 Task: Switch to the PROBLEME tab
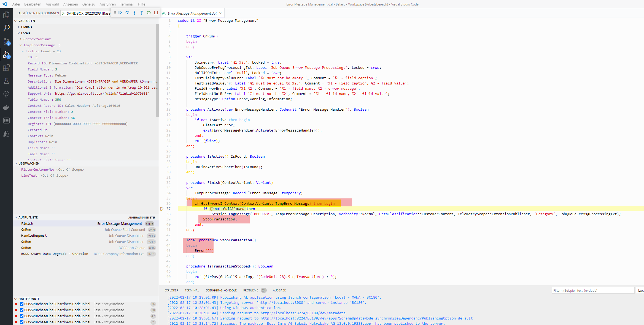(x=250, y=290)
